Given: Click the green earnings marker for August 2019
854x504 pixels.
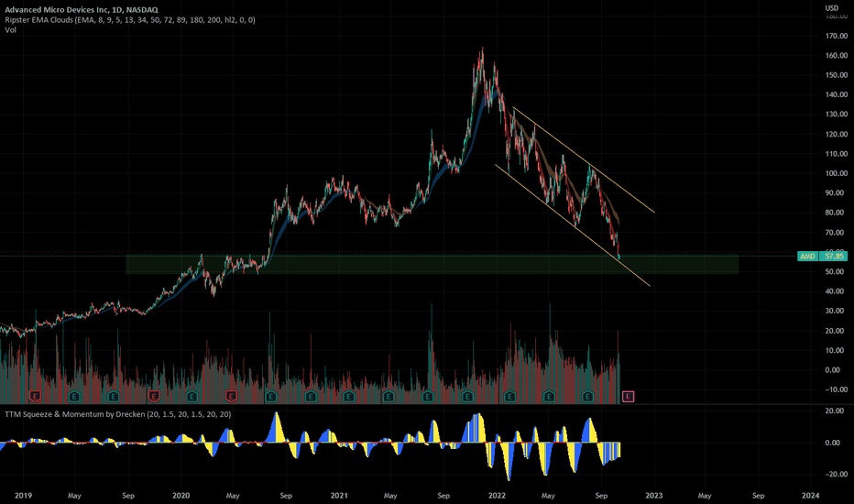Looking at the screenshot, I should pos(114,396).
